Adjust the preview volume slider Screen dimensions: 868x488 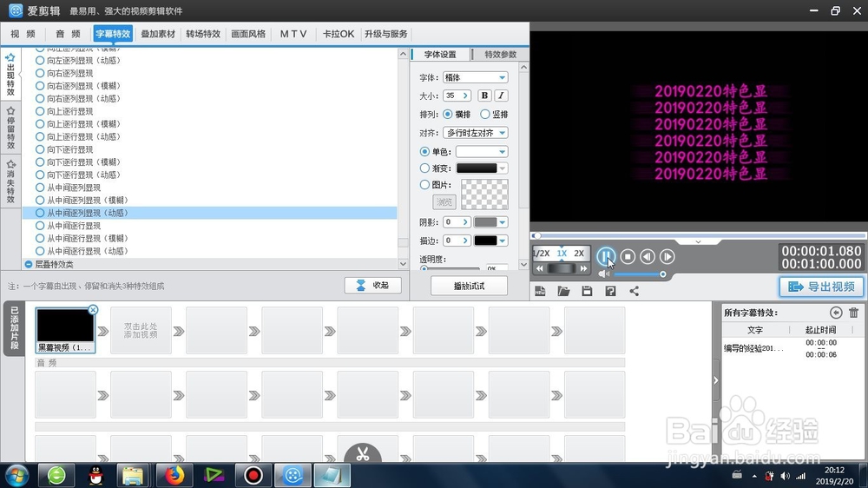tap(640, 274)
